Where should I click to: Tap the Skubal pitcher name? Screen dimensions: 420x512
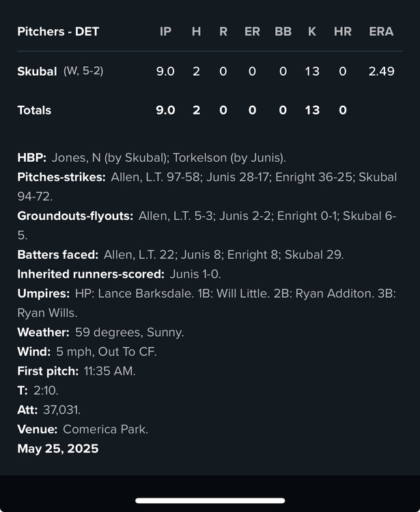click(37, 71)
